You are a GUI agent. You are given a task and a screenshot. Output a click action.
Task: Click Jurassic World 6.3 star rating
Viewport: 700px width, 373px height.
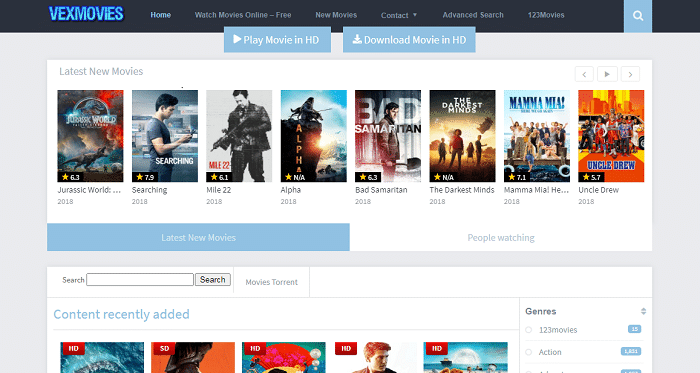coord(71,177)
